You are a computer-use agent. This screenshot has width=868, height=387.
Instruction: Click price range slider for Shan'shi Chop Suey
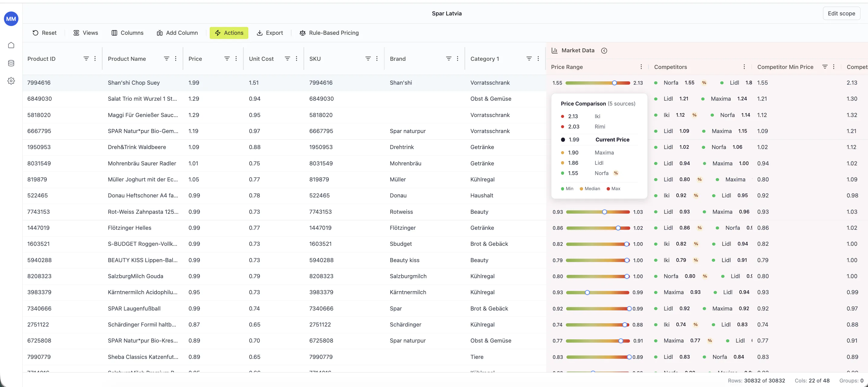tap(597, 83)
